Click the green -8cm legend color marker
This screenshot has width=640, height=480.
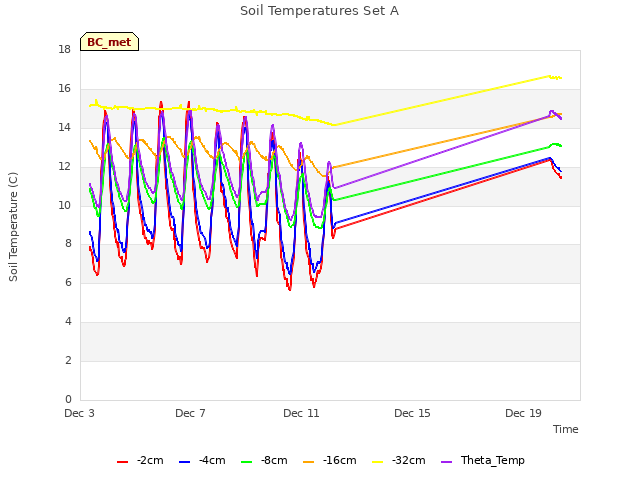tap(247, 462)
